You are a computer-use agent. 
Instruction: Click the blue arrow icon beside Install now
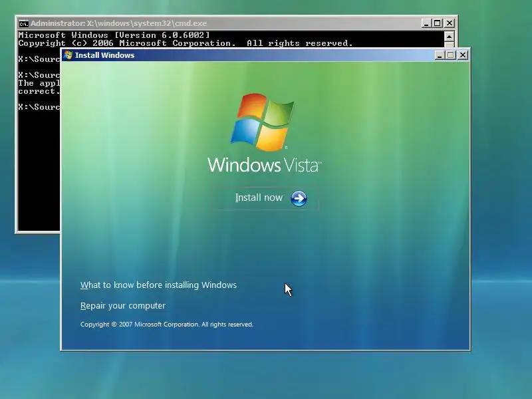pos(299,198)
